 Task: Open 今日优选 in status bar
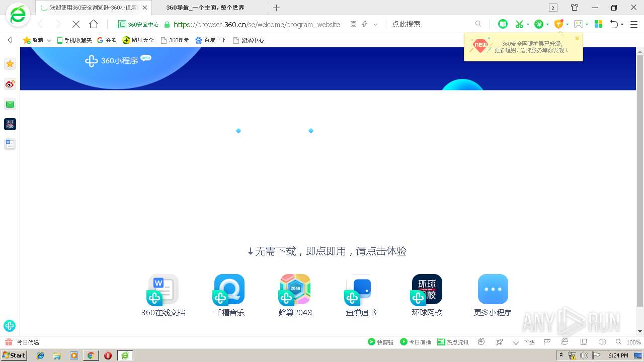[22, 342]
